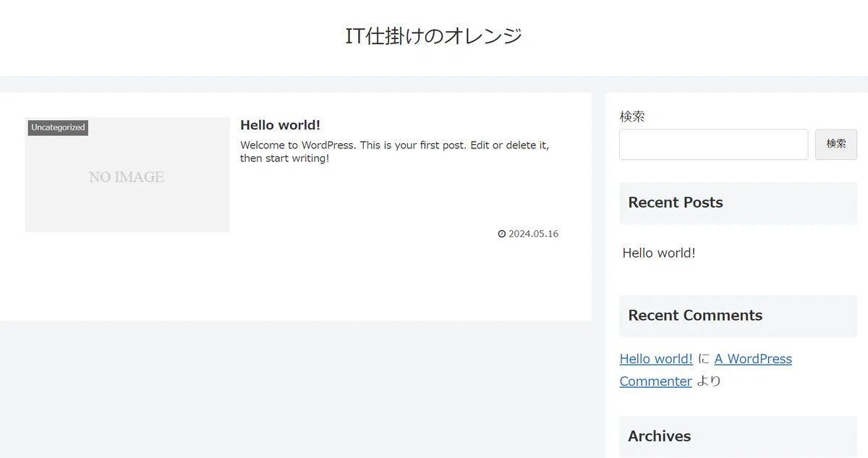Click the Recent Posts heading

(676, 203)
